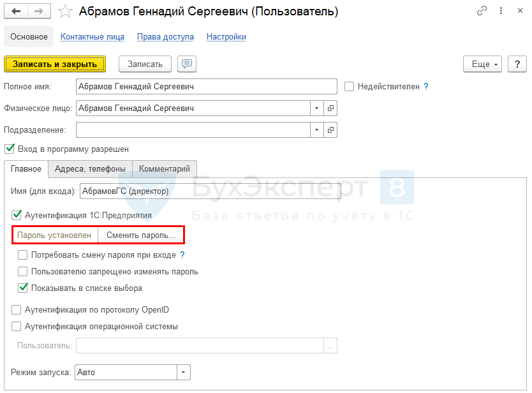Toggle the Недействителен checkbox
532x393 pixels.
(x=349, y=87)
